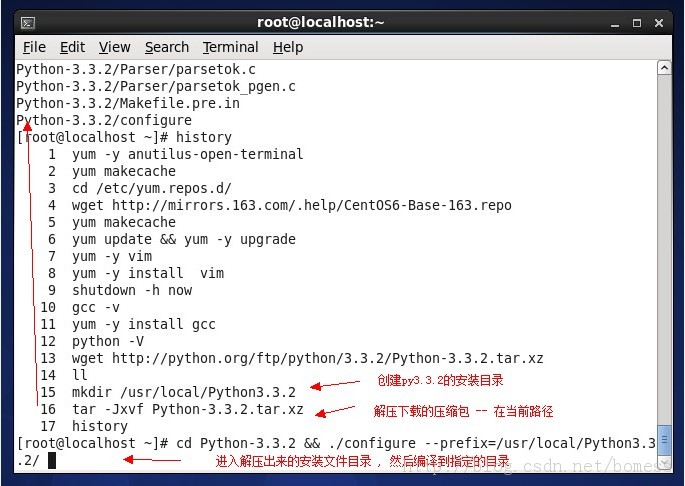Click the 'history' command after first prompt

pos(204,137)
